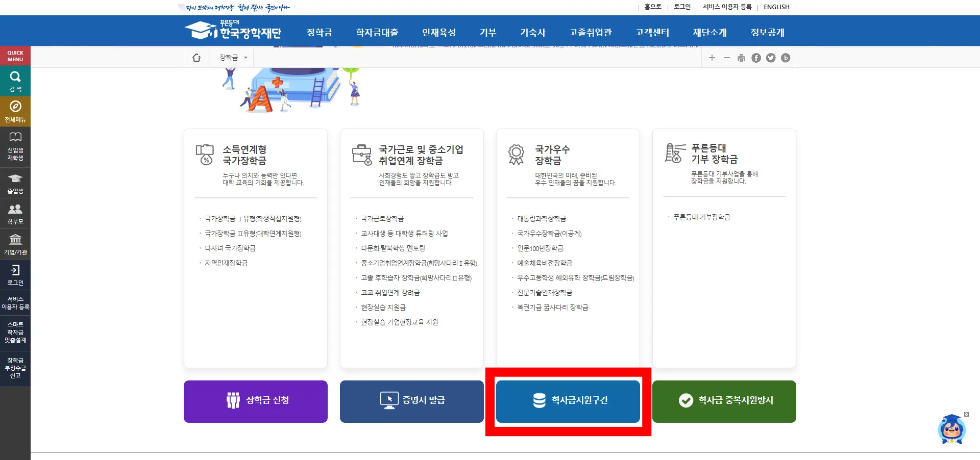Select the 졸업생 icon in quick menu
Viewport: 980px width, 460px height.
point(15,183)
